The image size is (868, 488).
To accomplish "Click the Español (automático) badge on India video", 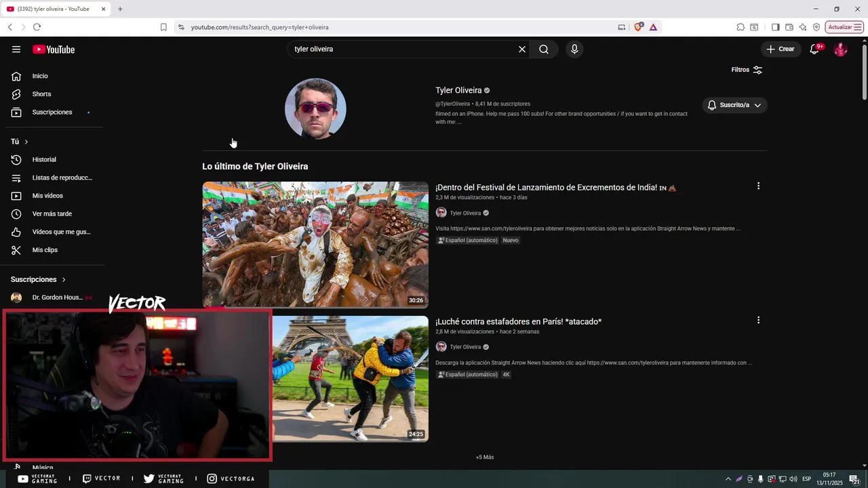I will click(468, 241).
